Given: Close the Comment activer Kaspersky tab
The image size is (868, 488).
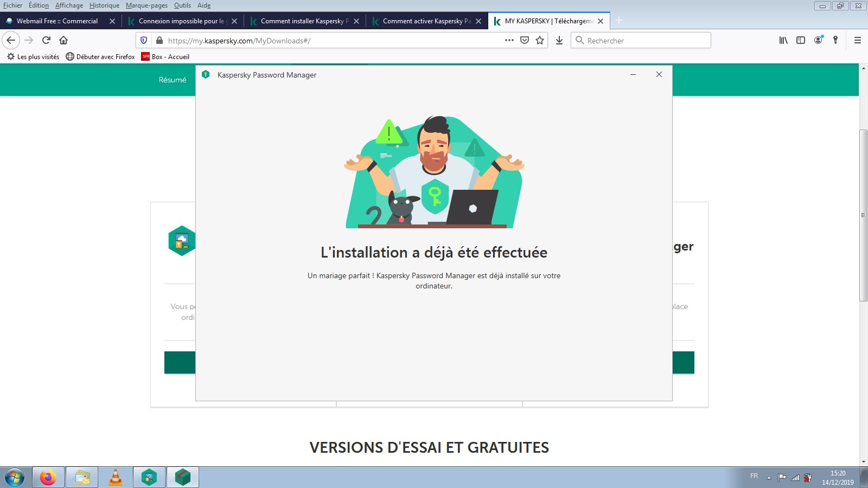Looking at the screenshot, I should point(478,21).
